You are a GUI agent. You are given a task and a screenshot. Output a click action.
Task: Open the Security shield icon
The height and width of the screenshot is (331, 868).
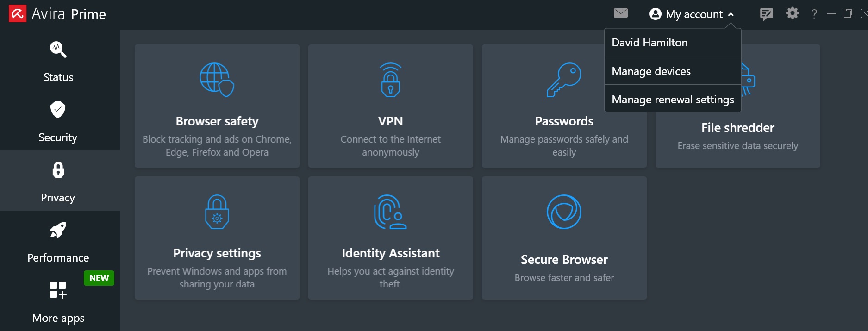coord(58,110)
